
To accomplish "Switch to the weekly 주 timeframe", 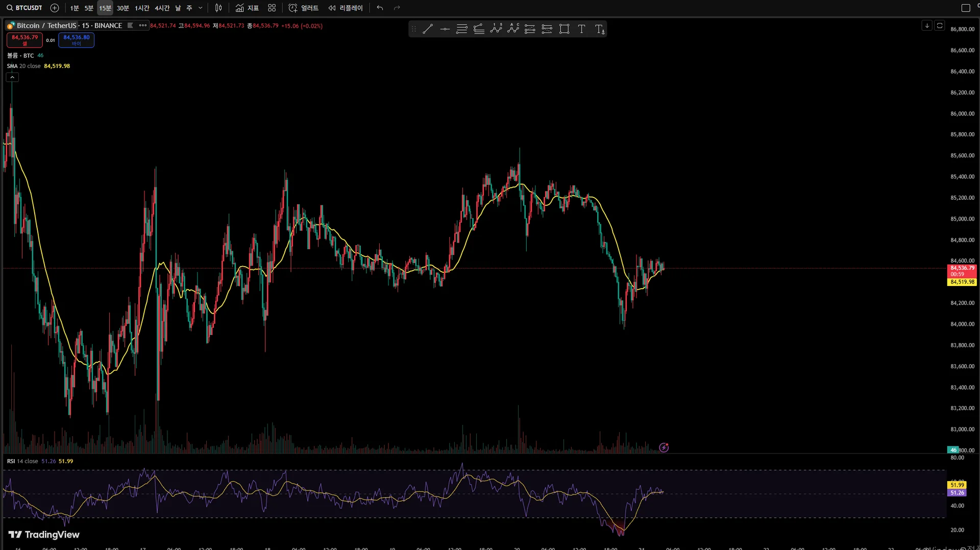I will click(189, 8).
